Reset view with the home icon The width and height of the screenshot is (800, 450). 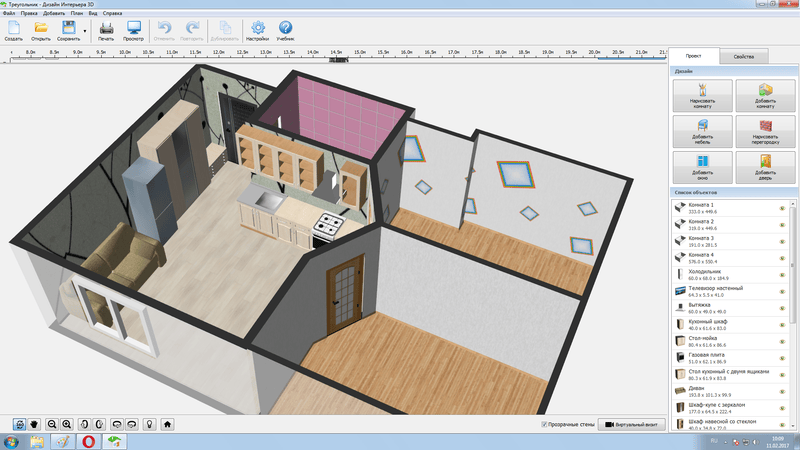pyautogui.click(x=167, y=424)
